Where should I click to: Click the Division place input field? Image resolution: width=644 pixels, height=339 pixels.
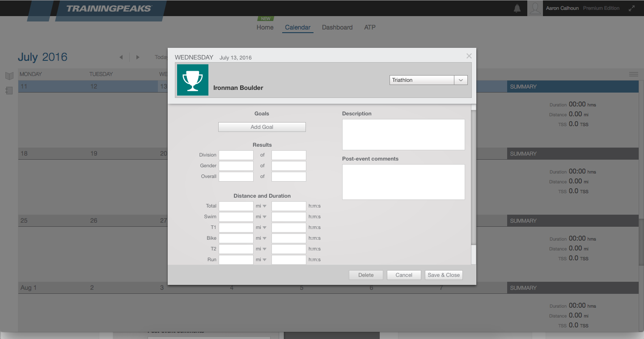(236, 155)
